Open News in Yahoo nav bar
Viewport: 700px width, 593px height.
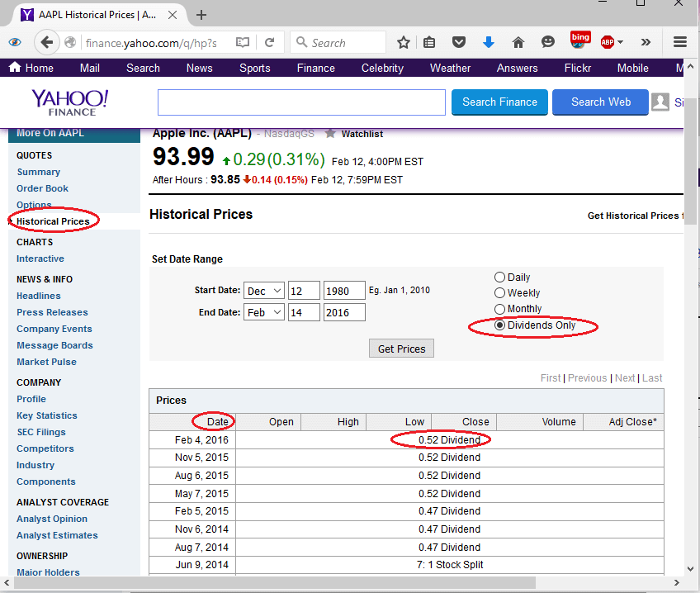pos(199,68)
